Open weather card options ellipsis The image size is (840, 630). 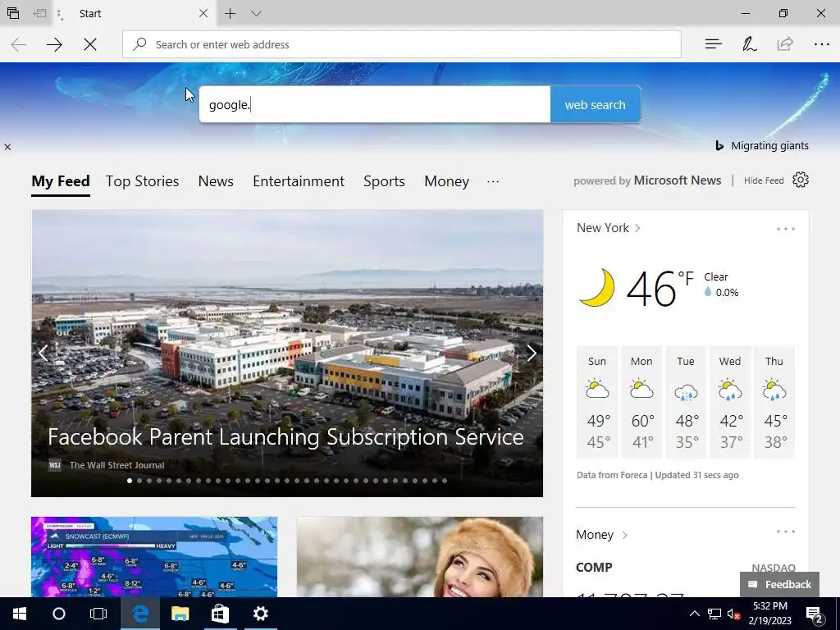coord(785,229)
